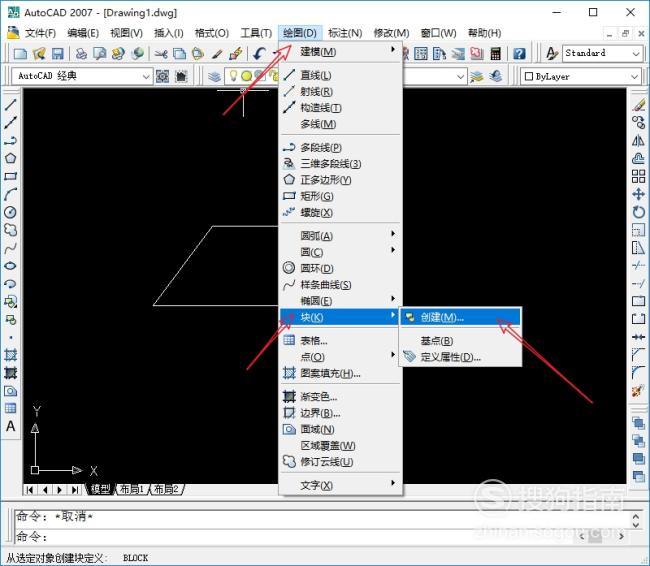
Task: Select 多段线(P) from the Draw menu
Action: (341, 148)
